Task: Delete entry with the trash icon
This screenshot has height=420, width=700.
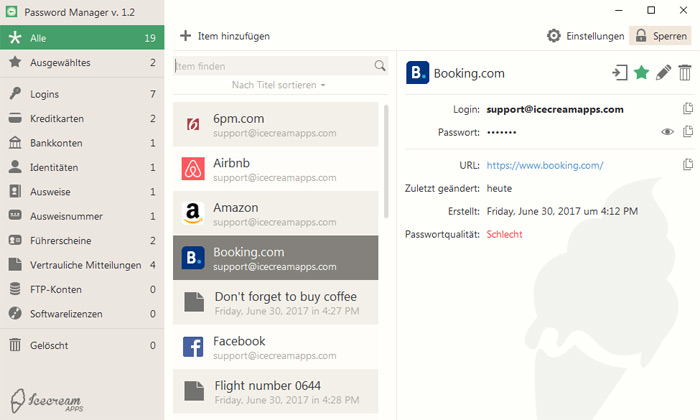Action: click(x=685, y=72)
